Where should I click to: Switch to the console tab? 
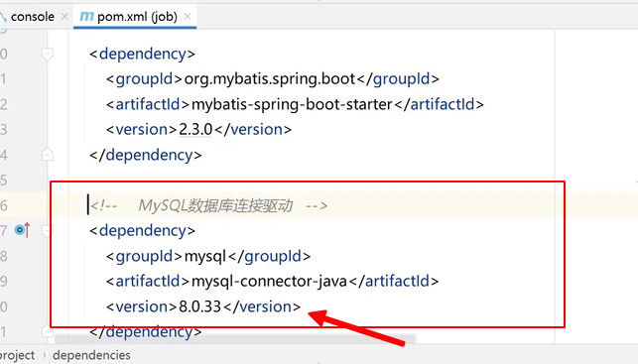(x=32, y=17)
